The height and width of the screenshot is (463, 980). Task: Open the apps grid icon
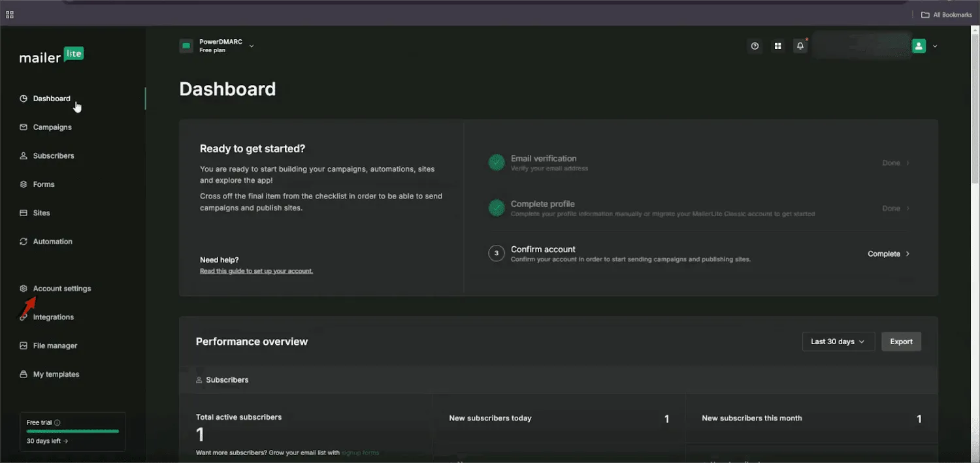777,46
